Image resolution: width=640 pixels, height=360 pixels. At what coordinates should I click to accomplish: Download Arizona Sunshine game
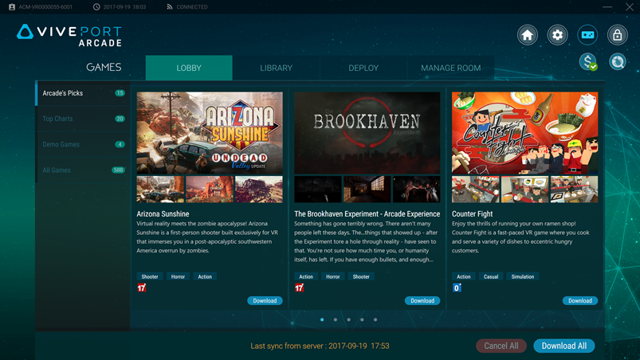pos(265,301)
